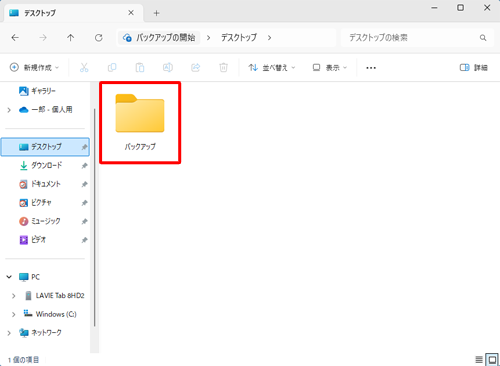This screenshot has height=366, width=500.
Task: Click the Rename icon in the toolbar
Action: pos(168,68)
